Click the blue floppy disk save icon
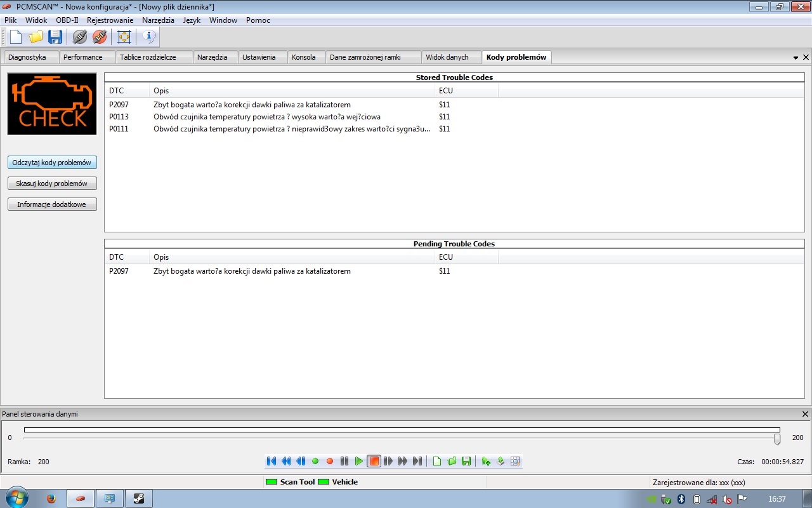812x508 pixels. 55,37
